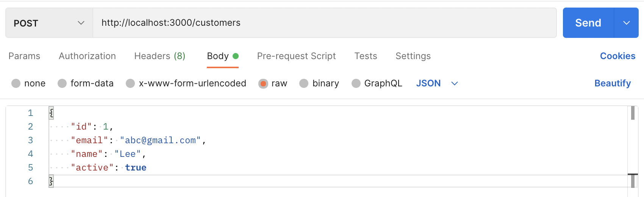
Task: Open the Send options dropdown arrow
Action: click(627, 23)
